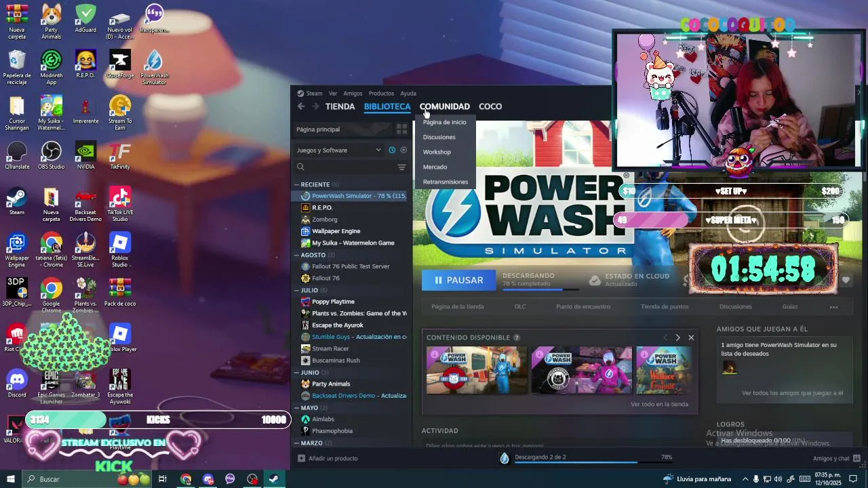This screenshot has width=868, height=488.
Task: Show previous DLC in Contenido disponible
Action: [665, 338]
